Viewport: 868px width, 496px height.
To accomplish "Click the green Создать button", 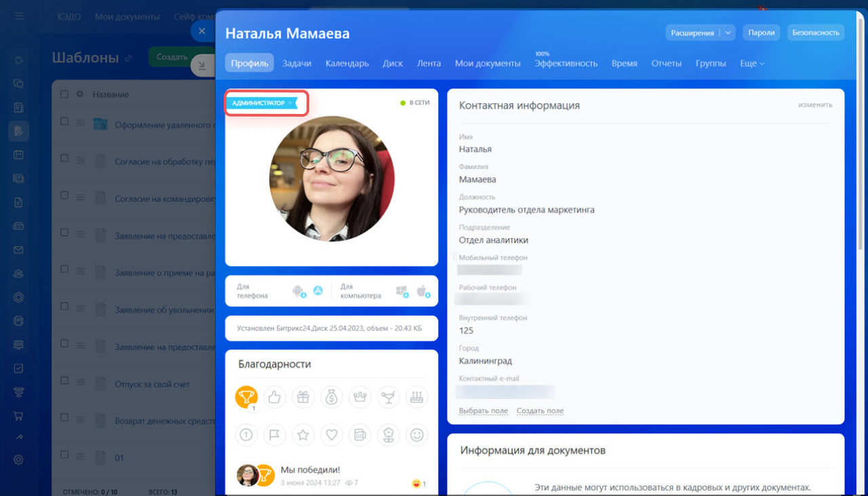I will tap(171, 57).
